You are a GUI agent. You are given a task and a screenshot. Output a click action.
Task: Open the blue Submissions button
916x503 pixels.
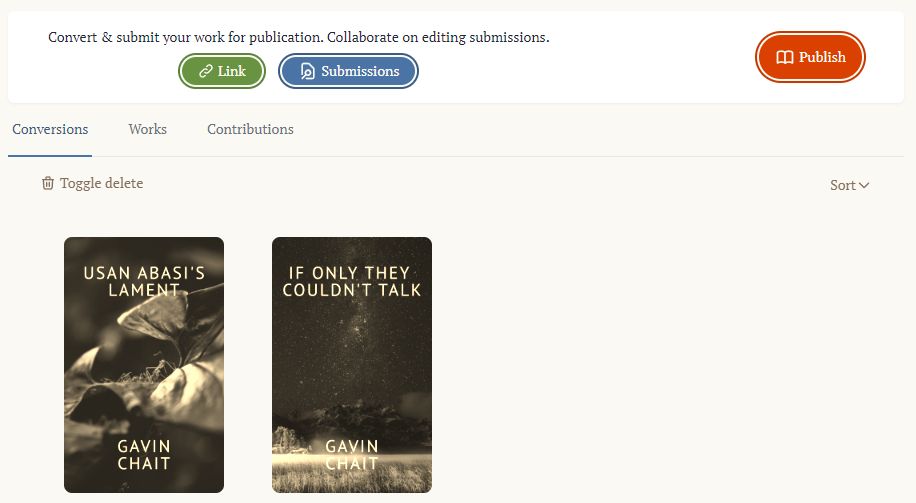click(x=348, y=71)
